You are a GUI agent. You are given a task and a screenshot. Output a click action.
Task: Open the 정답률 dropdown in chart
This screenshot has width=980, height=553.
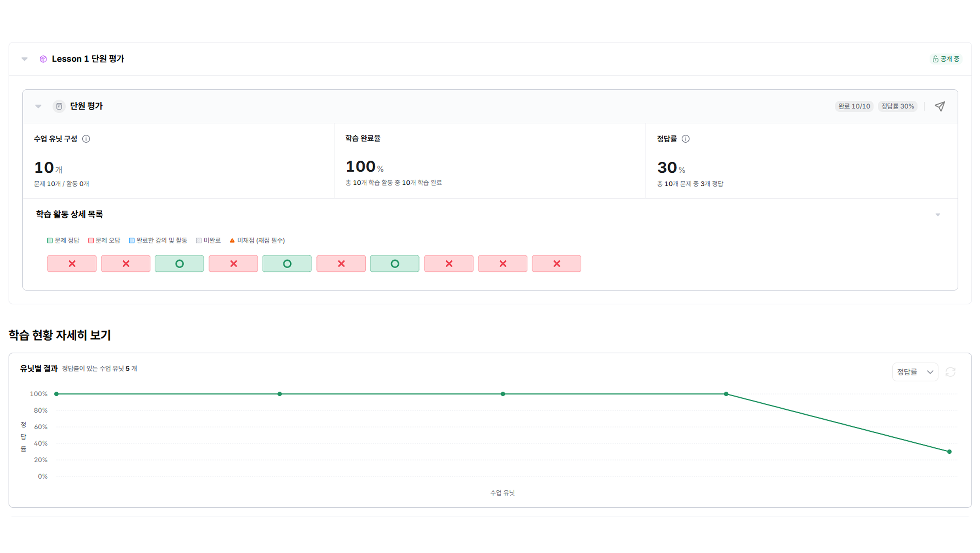pyautogui.click(x=915, y=372)
